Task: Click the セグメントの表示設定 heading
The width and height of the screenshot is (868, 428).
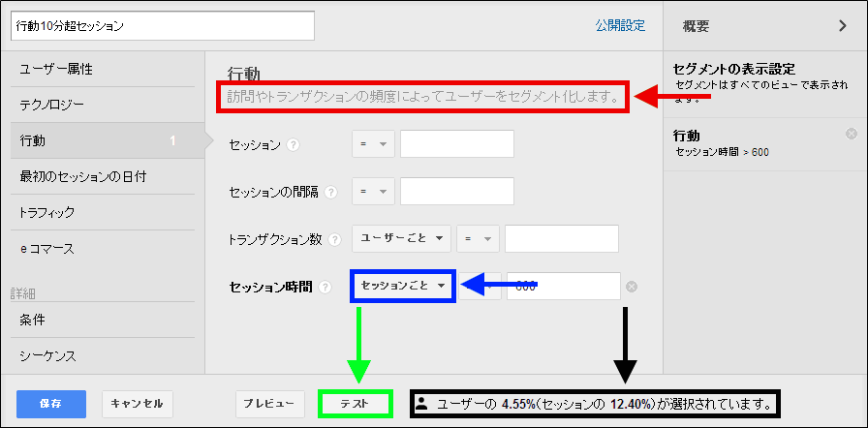Action: [x=734, y=69]
